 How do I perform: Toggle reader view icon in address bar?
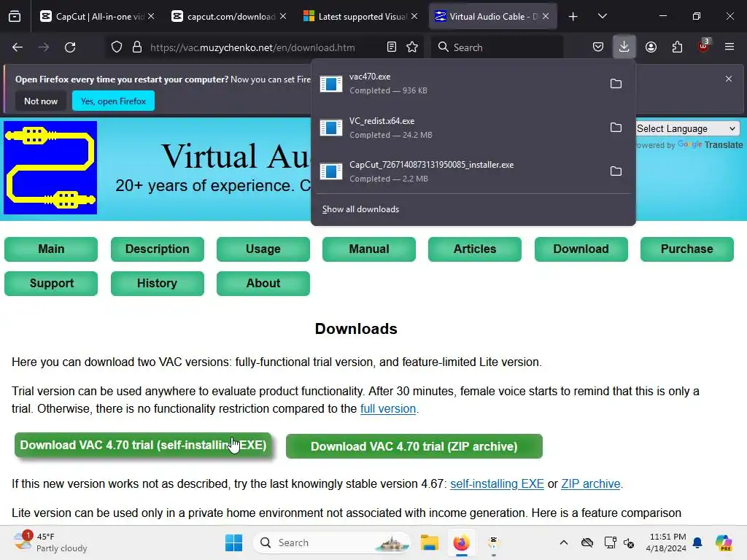point(392,47)
